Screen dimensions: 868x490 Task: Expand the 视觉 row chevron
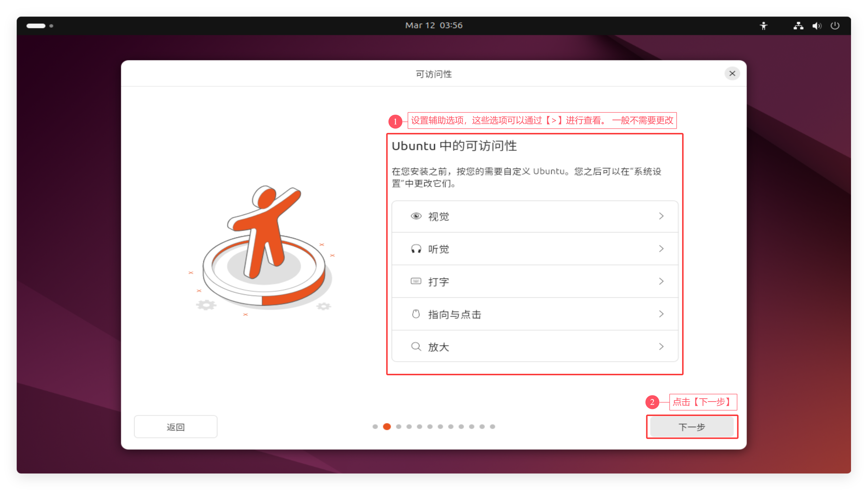click(x=661, y=216)
